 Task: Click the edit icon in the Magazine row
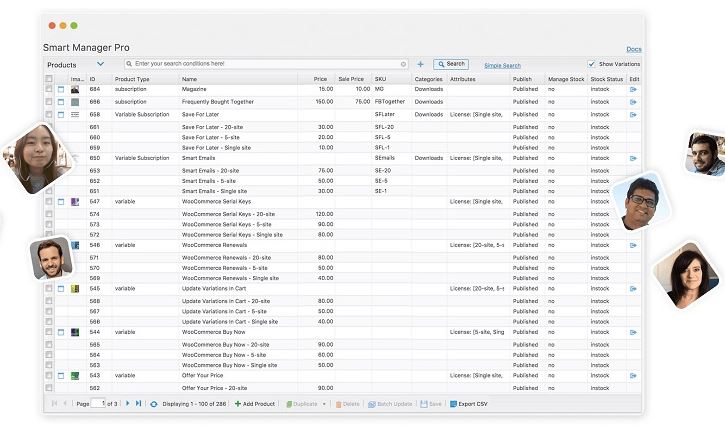pyautogui.click(x=633, y=89)
